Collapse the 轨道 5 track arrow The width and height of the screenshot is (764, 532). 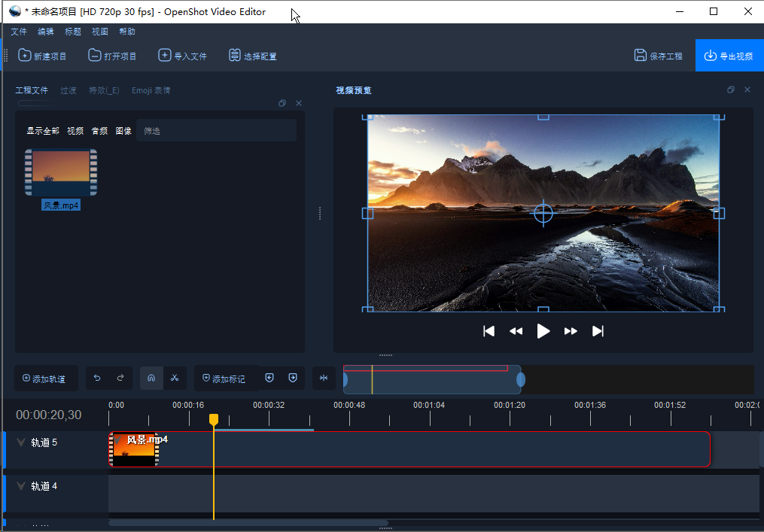tap(21, 442)
